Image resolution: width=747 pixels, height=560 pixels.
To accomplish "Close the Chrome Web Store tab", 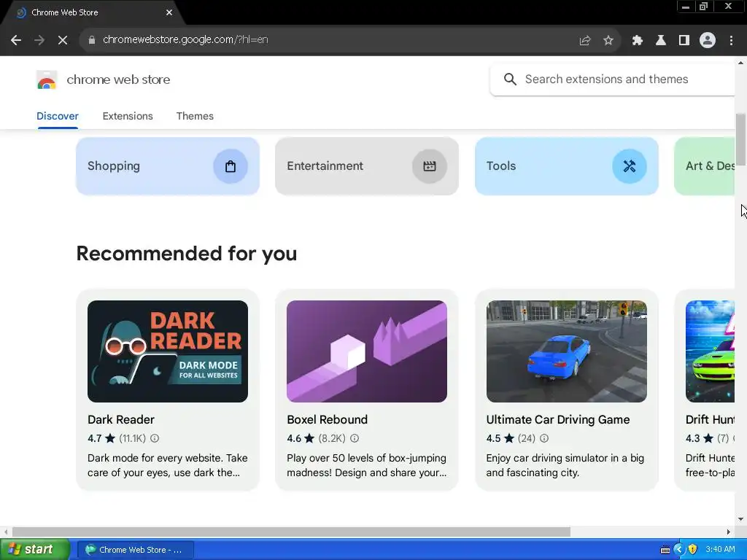I will (169, 12).
